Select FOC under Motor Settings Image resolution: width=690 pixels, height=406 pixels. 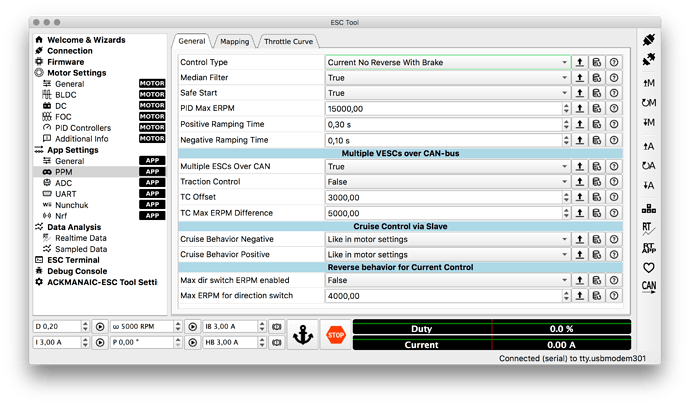click(x=63, y=117)
